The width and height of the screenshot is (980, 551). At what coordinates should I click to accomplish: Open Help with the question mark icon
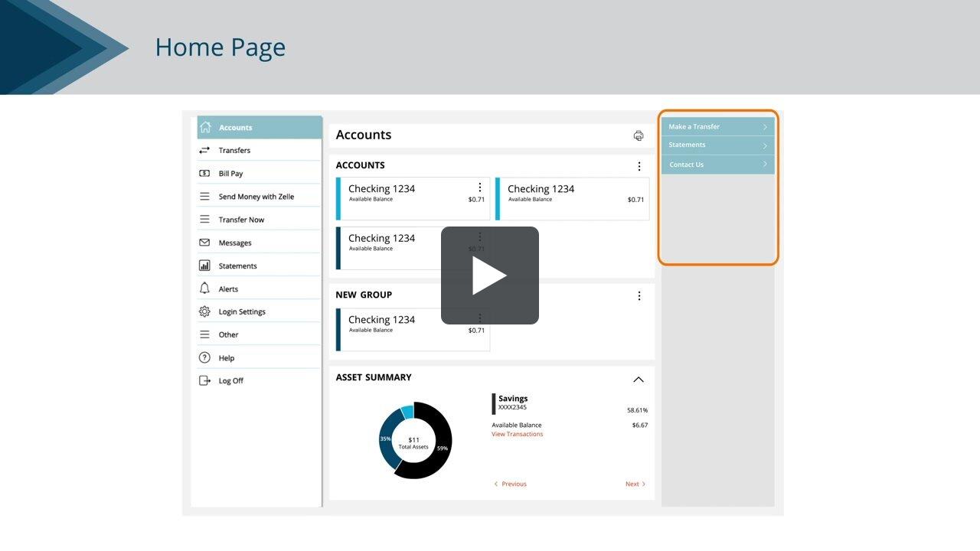point(204,357)
